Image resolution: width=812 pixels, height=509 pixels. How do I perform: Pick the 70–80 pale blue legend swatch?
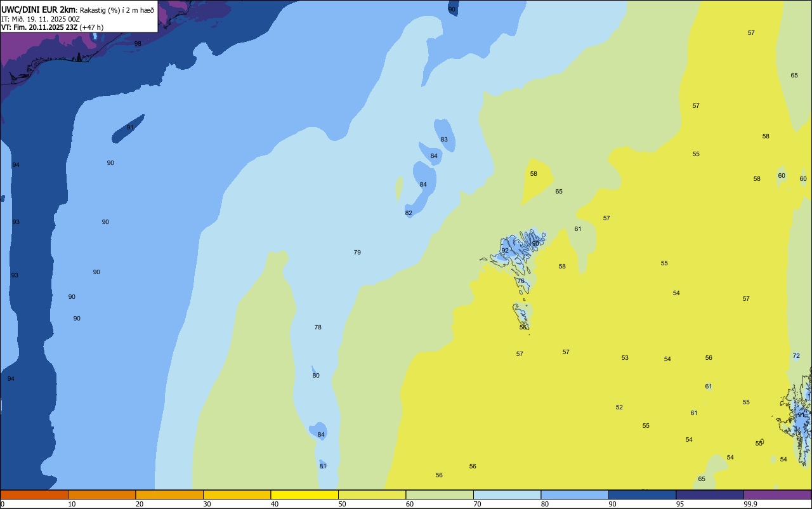[x=507, y=494]
